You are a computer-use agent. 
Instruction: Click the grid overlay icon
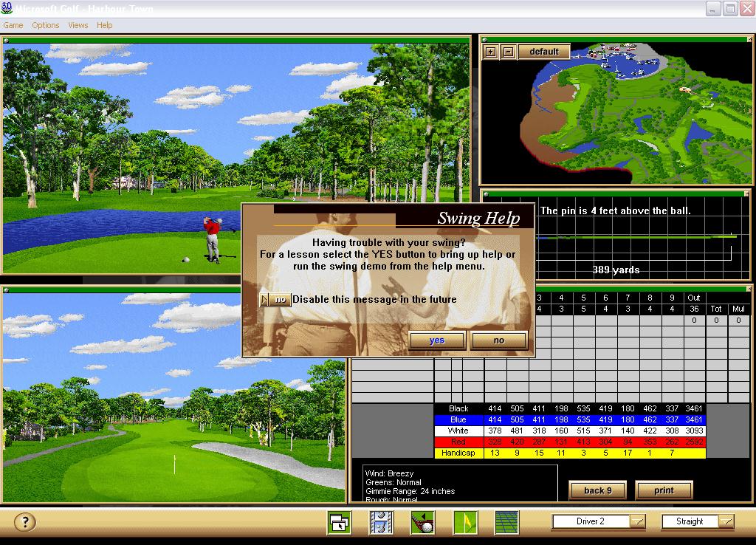click(506, 523)
